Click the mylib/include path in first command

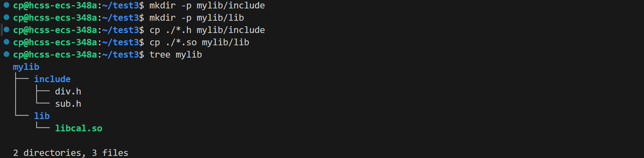(x=231, y=6)
